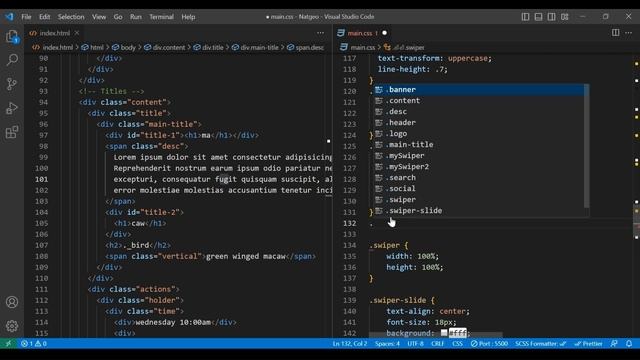Change UTF-8 file encoding

pyautogui.click(x=415, y=344)
